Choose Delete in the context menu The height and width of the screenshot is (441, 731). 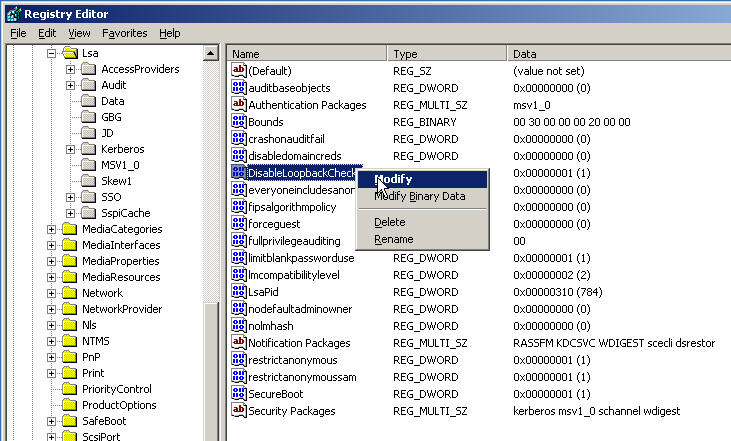pos(389,222)
